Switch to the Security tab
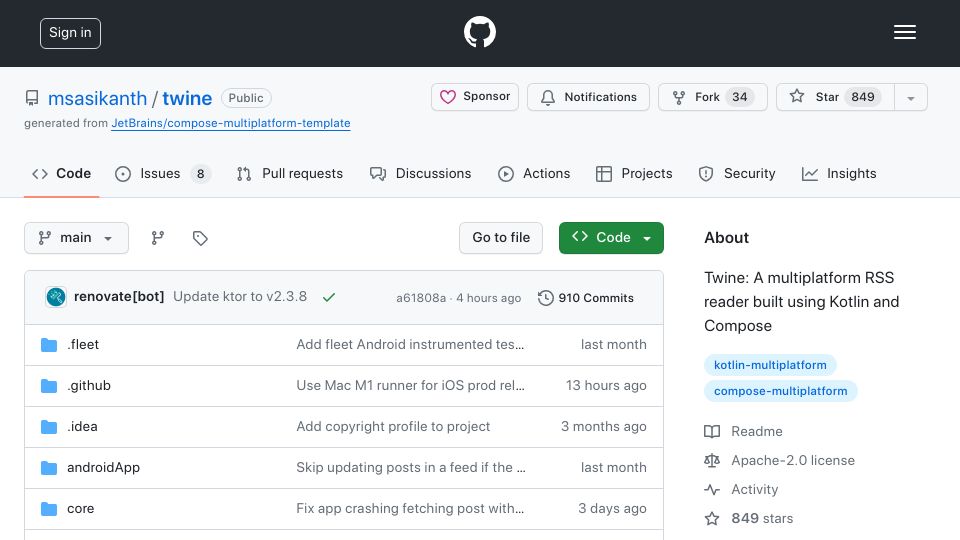 pos(737,174)
